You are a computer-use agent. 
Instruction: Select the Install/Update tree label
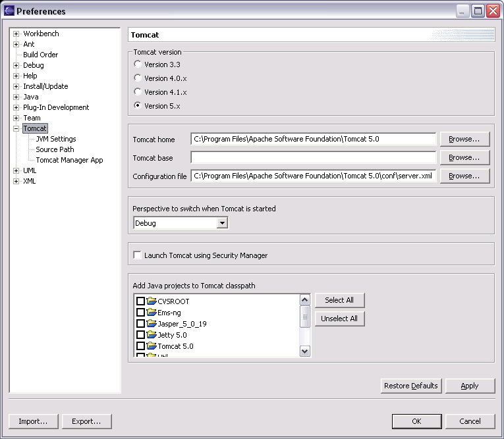(45, 86)
